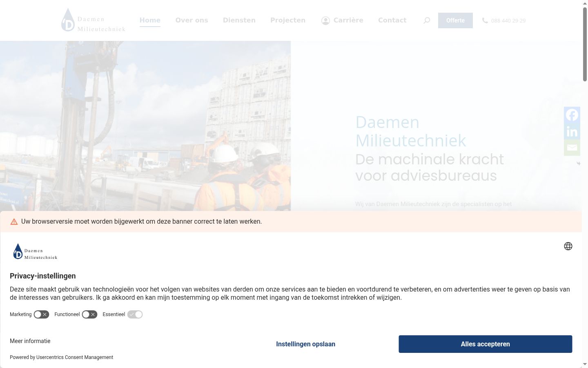The width and height of the screenshot is (588, 368).
Task: Click the phone icon beside 088 440 29 29
Action: [485, 20]
